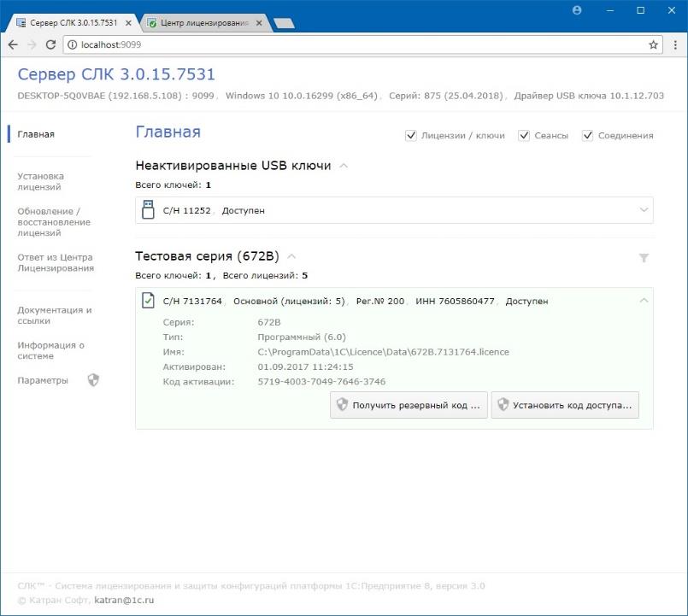This screenshot has height=616, width=688.
Task: Close the Сервер СЛК 3.0.15.7531 tab
Action: click(x=128, y=23)
